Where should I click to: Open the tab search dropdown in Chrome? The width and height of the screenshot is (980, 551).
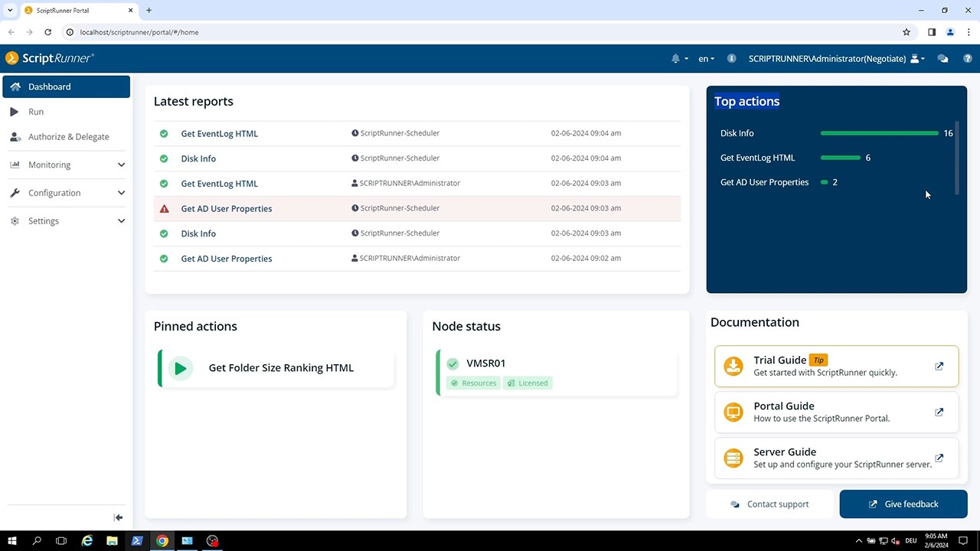tap(10, 11)
